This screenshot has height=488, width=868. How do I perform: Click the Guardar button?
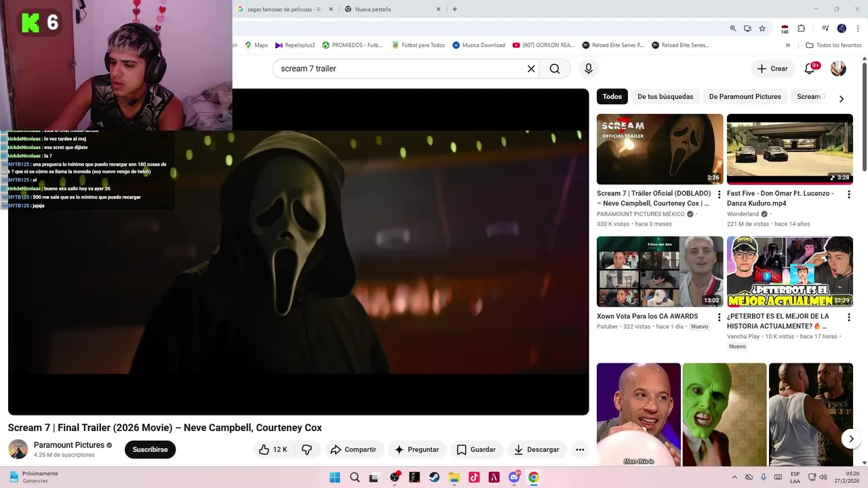[x=476, y=449]
